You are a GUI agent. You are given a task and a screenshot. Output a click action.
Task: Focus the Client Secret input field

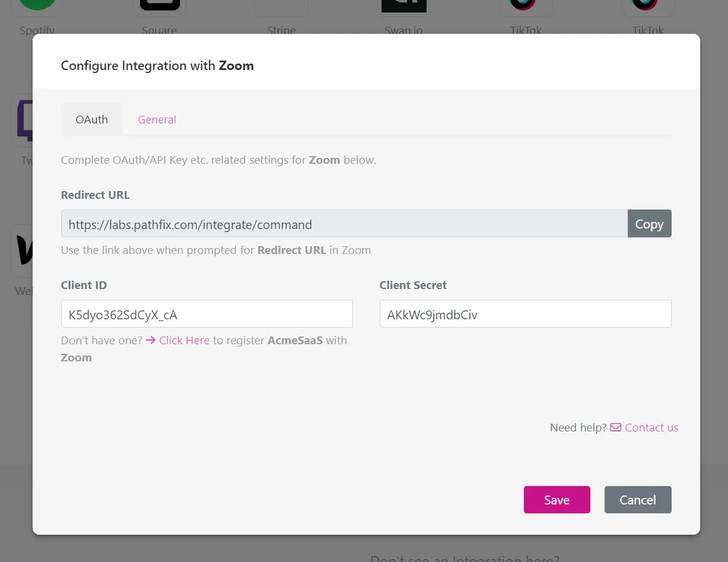[x=526, y=314]
